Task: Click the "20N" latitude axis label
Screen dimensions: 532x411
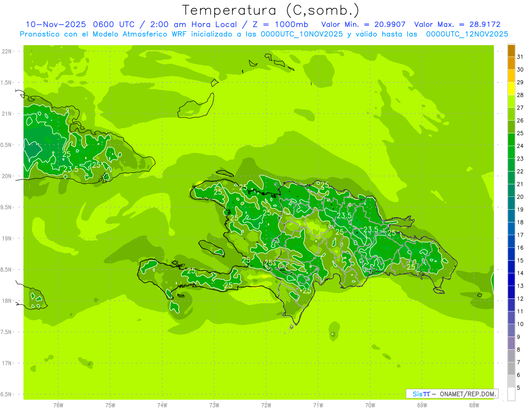Action: pyautogui.click(x=7, y=176)
